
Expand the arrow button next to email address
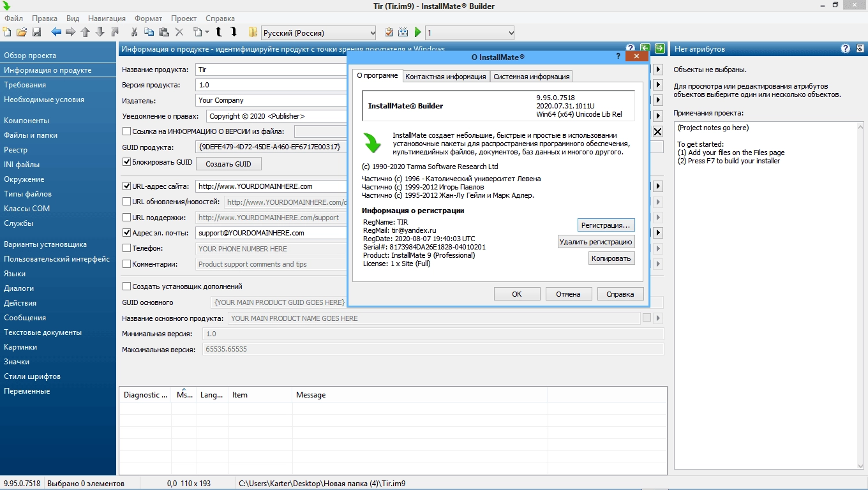(x=657, y=233)
